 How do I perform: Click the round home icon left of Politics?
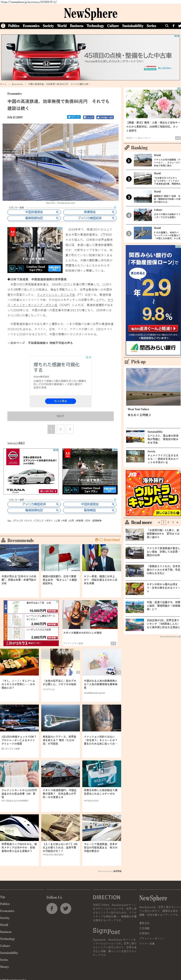(3, 26)
